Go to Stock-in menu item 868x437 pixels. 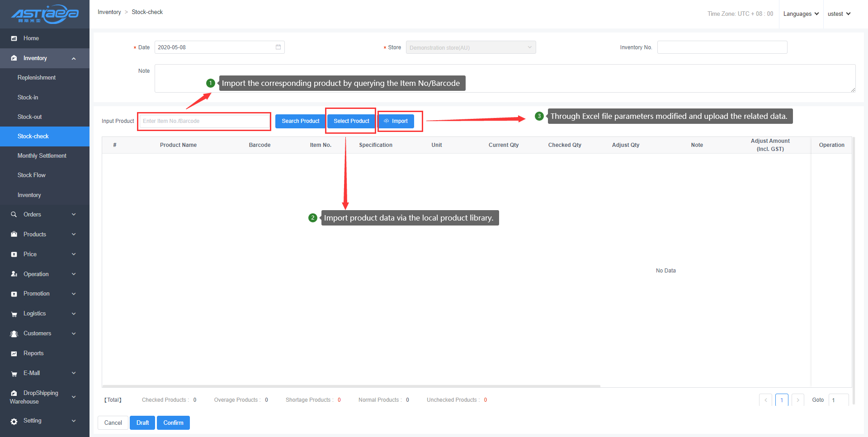[x=28, y=97]
